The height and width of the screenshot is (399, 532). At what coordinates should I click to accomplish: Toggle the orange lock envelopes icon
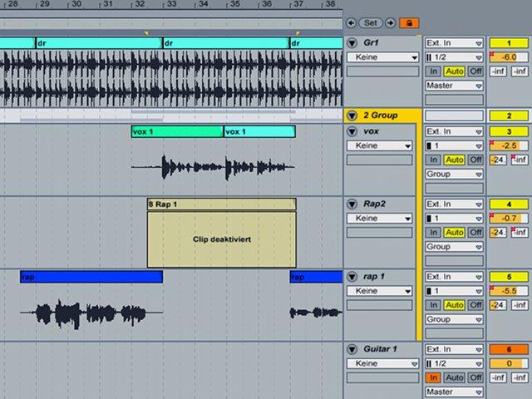409,23
